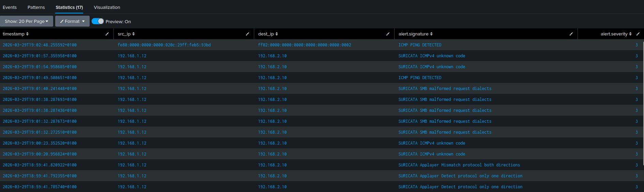Click destination ff02:0000:0000:0000:0000:0000:0000:0002
The width and height of the screenshot is (644, 192).
click(305, 45)
